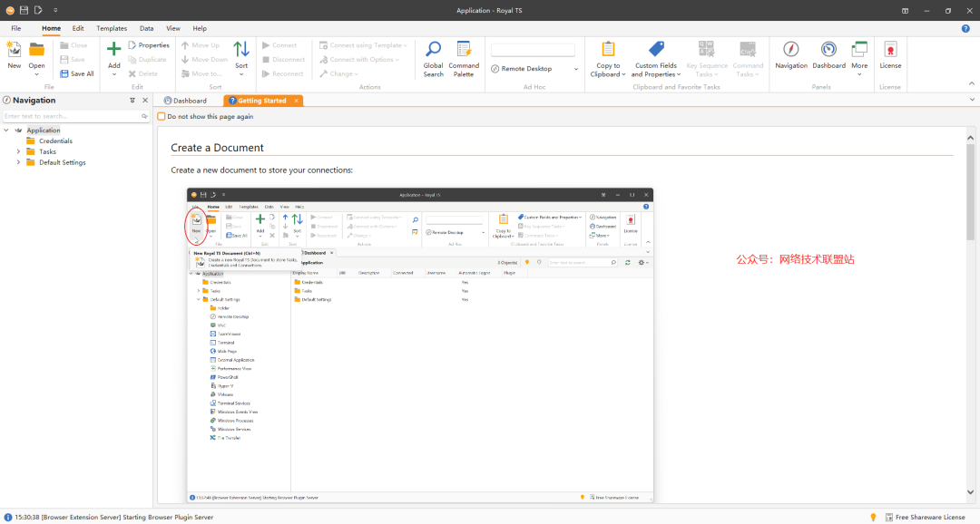This screenshot has height=524, width=980.
Task: Click the Disconnect button
Action: 283,59
